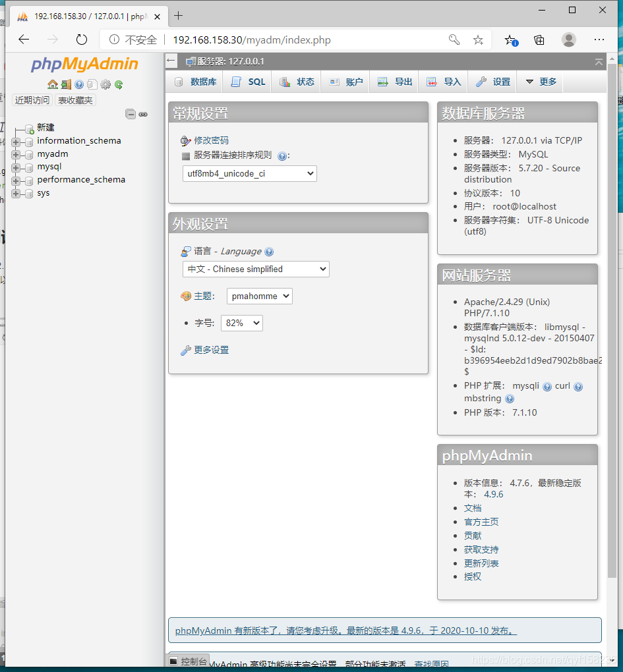This screenshot has width=623, height=672.
Task: Open navigation panel settings gear icon
Action: click(x=105, y=84)
